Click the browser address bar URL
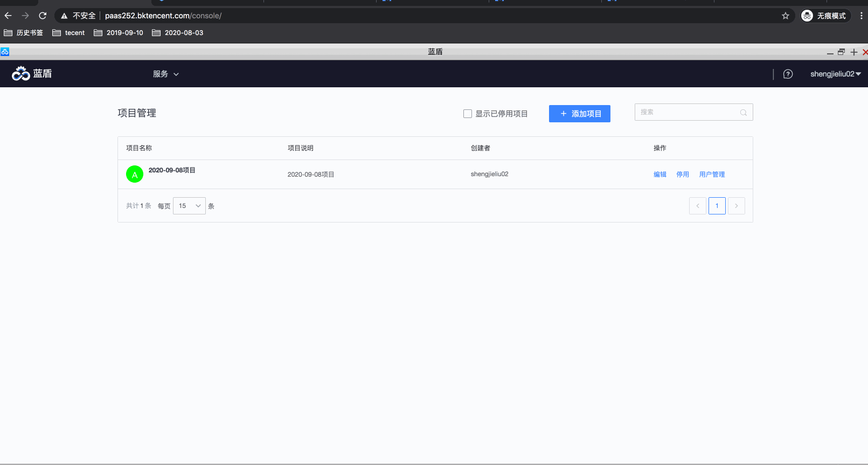The height and width of the screenshot is (465, 868). (x=163, y=16)
